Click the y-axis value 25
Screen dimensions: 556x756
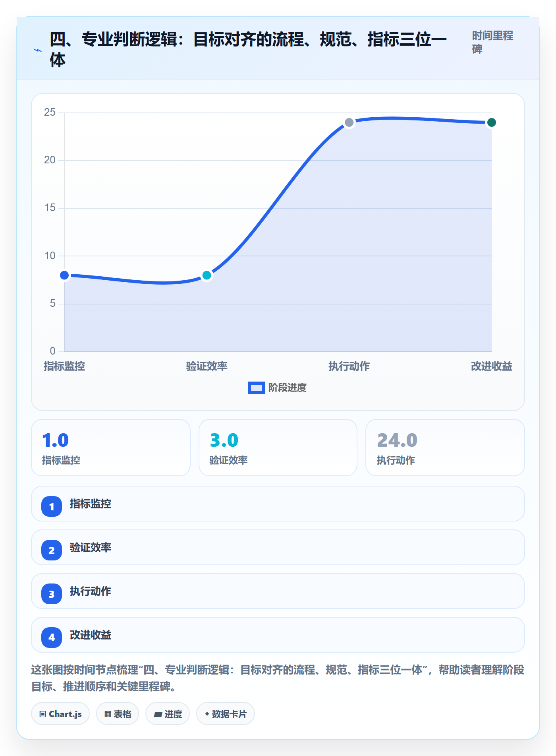[x=50, y=112]
